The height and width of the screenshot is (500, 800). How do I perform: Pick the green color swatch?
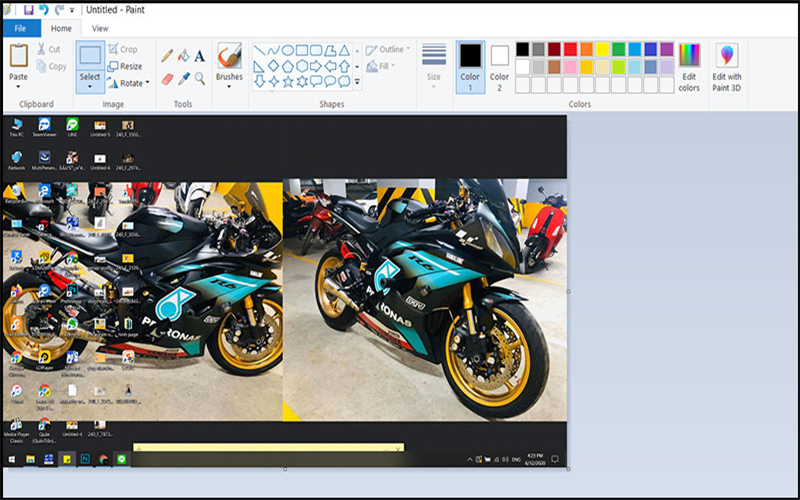pyautogui.click(x=618, y=49)
